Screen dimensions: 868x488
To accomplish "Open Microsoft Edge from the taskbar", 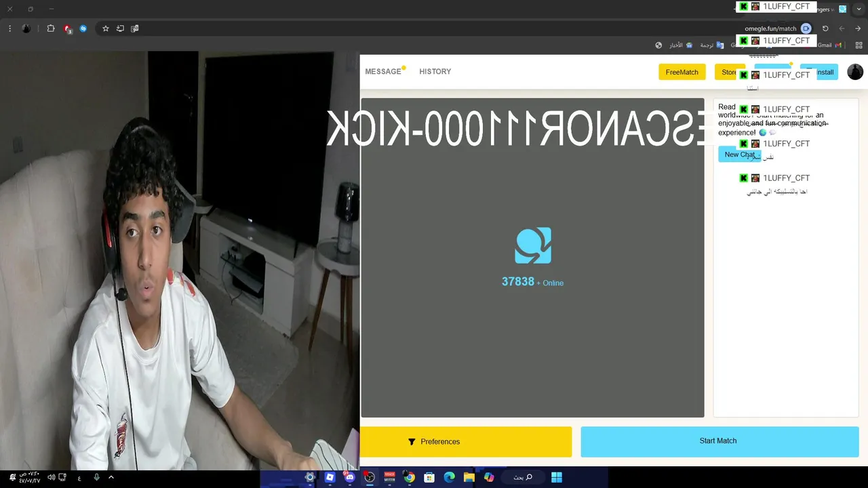I will (449, 478).
